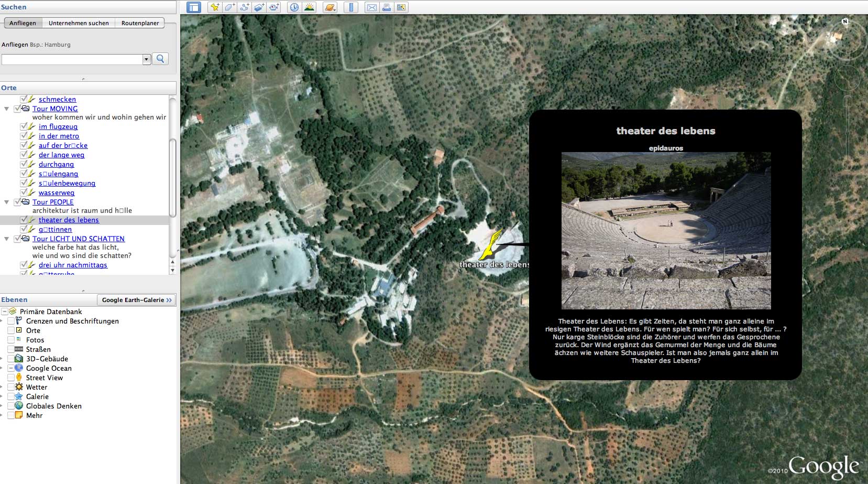
Task: Click the 3D-Gebäude building layer icon
Action: point(19,359)
